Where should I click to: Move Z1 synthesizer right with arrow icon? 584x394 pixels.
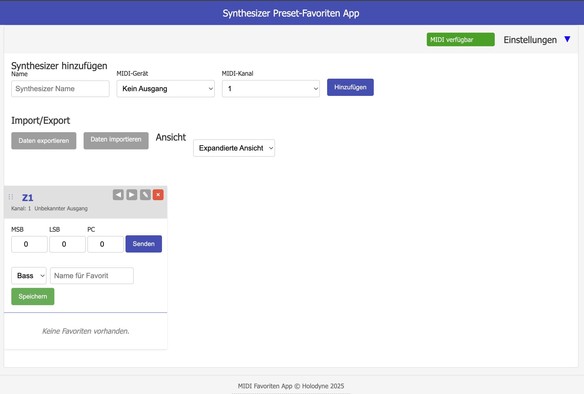tap(131, 195)
